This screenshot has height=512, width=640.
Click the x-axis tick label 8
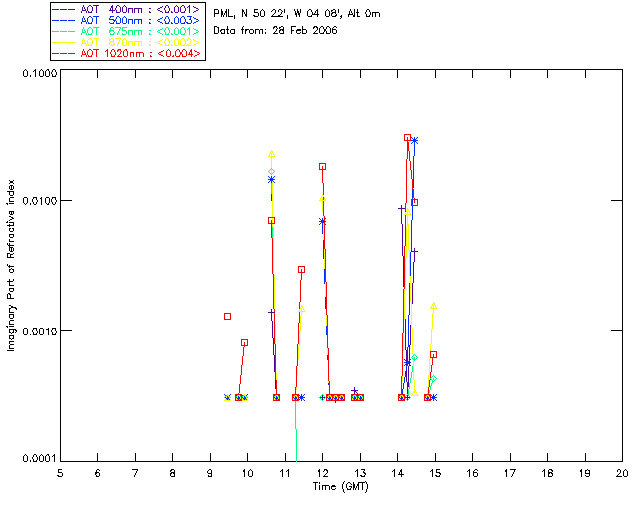tap(173, 473)
